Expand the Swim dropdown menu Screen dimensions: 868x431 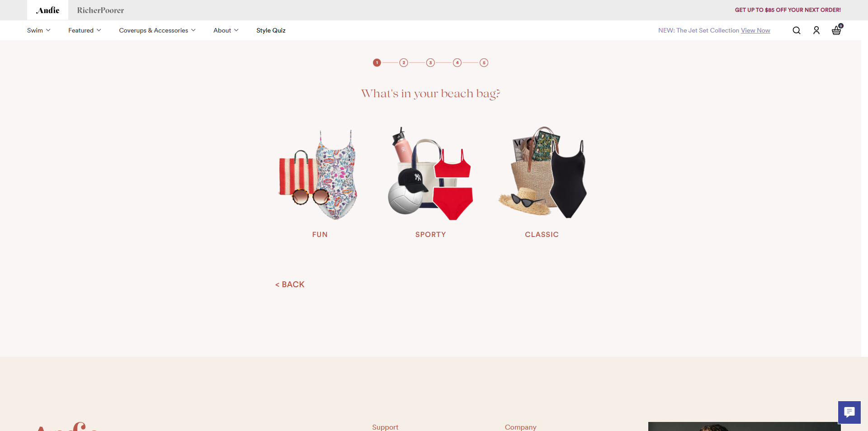(38, 30)
